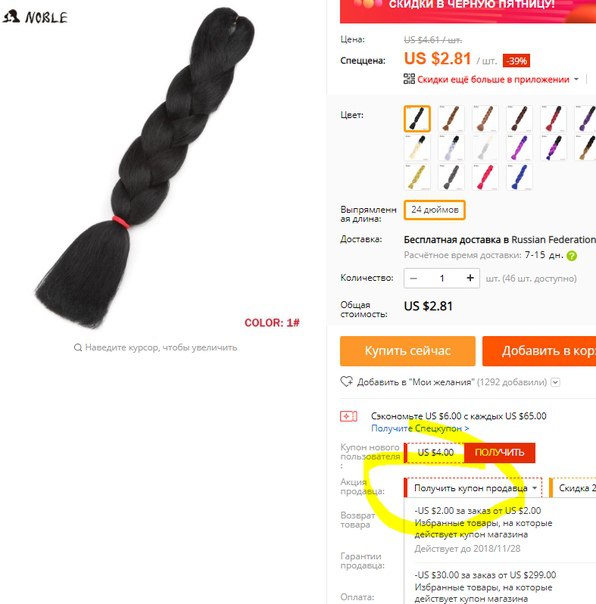Open the wishlist dropdown arrow
Image resolution: width=596 pixels, height=604 pixels.
[x=555, y=382]
